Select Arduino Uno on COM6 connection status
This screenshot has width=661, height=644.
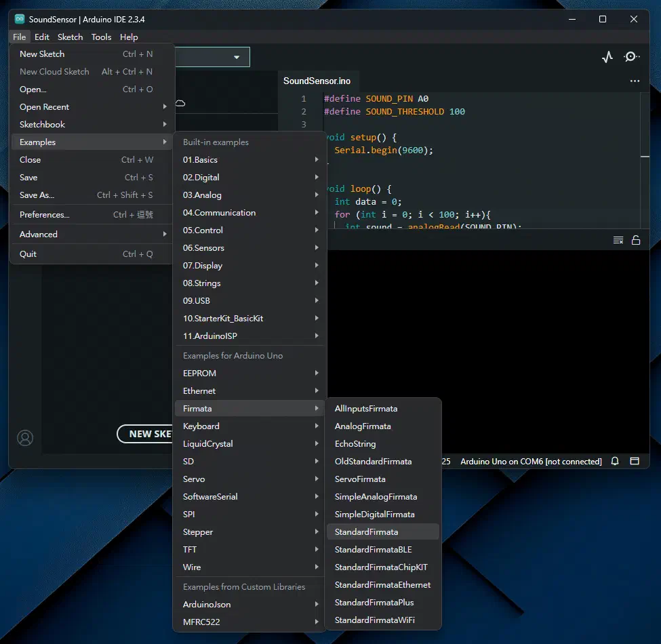coord(532,461)
